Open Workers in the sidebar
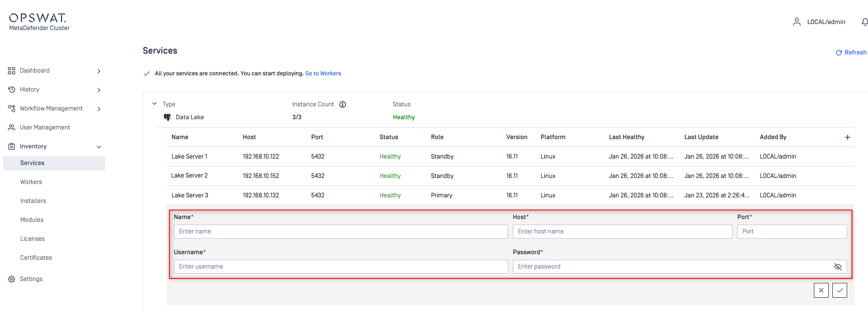868x312 pixels. [31, 182]
